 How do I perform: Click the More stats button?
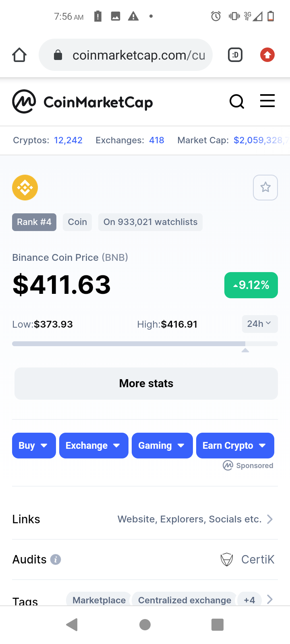[146, 383]
